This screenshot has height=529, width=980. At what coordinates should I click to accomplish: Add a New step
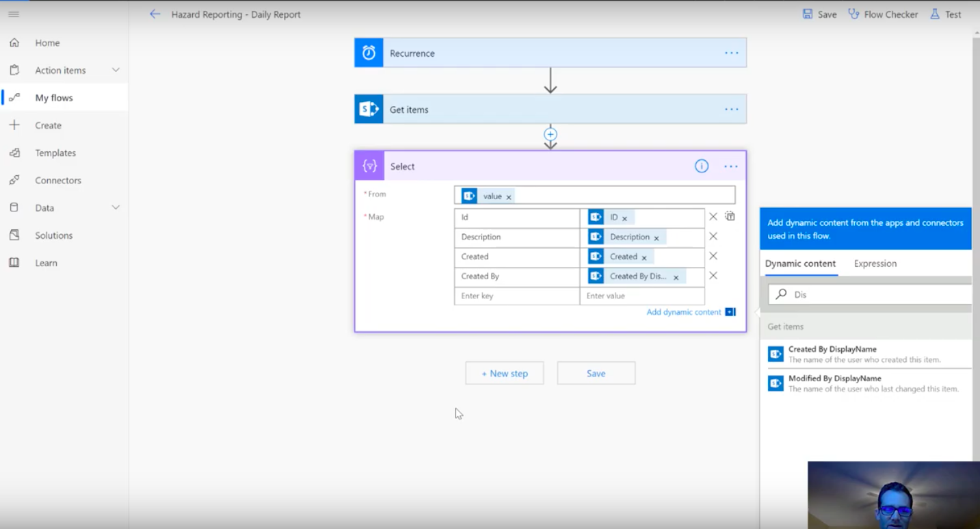coord(505,373)
